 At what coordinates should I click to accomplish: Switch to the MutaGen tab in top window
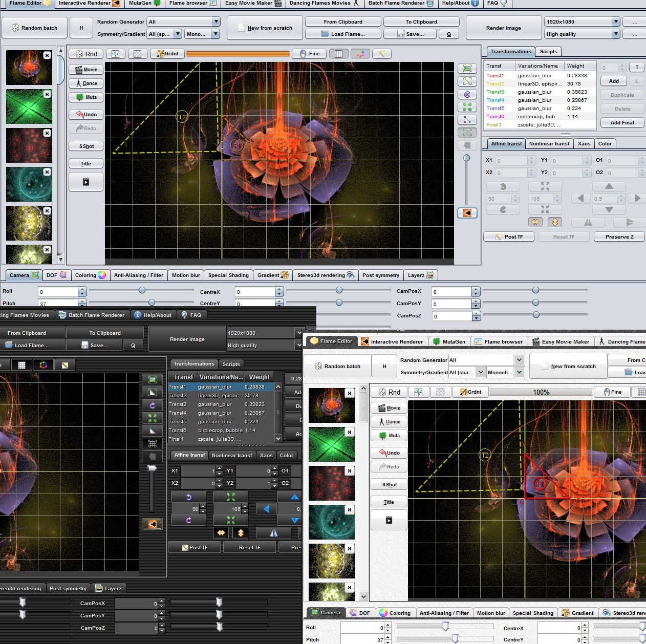(144, 3)
